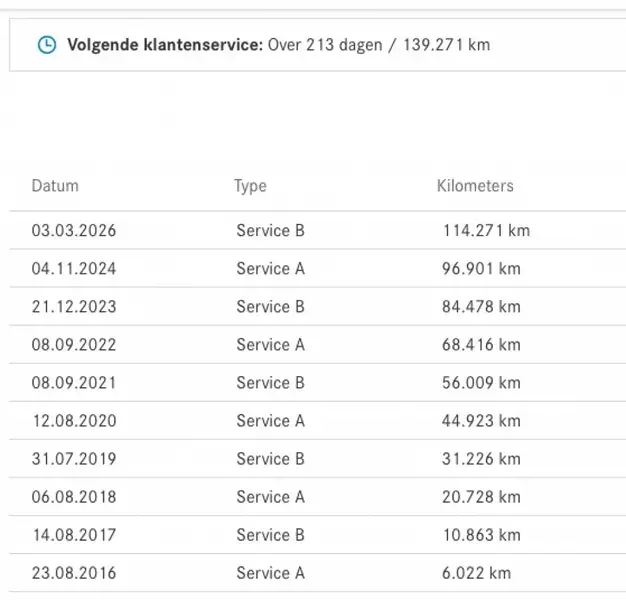Click the 139.271 km next-service text

pyautogui.click(x=446, y=45)
